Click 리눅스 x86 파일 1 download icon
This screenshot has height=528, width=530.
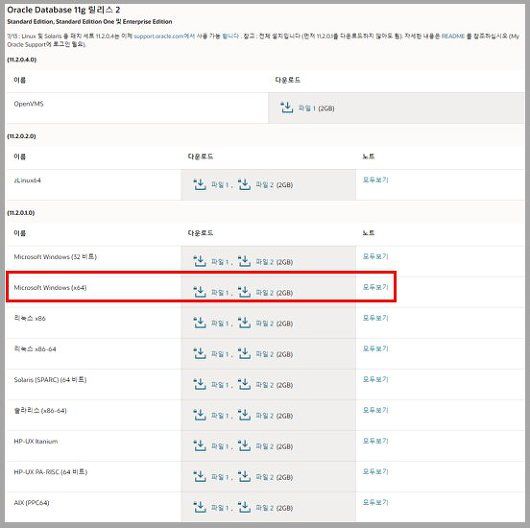[199, 323]
